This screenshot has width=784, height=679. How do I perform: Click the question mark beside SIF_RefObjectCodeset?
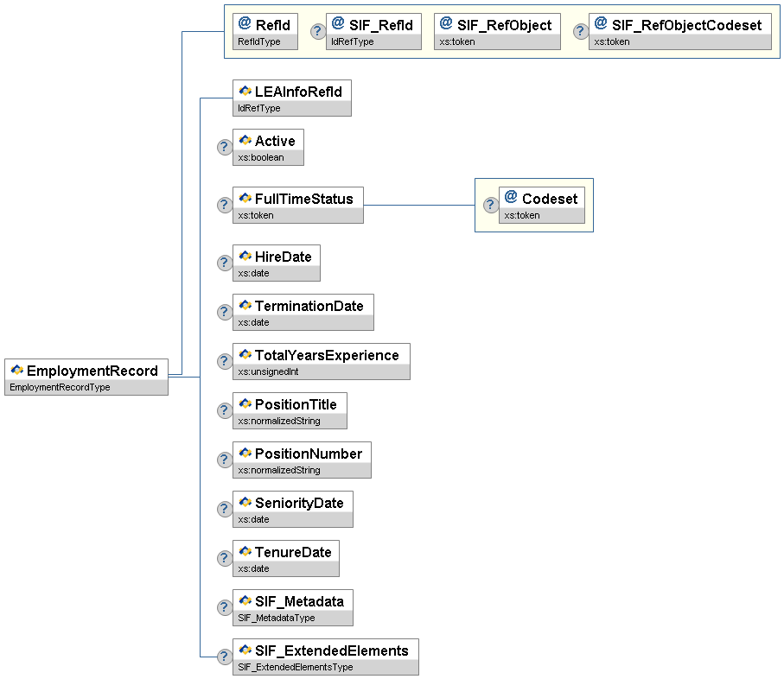[580, 31]
